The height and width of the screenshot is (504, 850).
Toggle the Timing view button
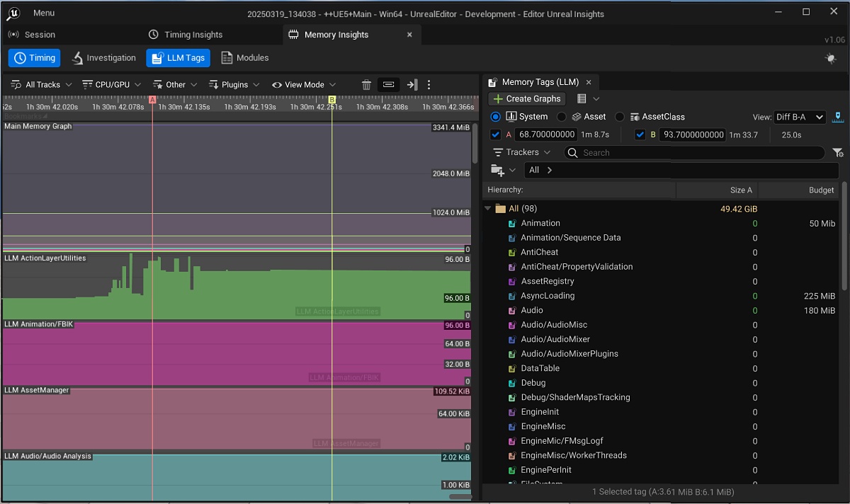coord(35,58)
